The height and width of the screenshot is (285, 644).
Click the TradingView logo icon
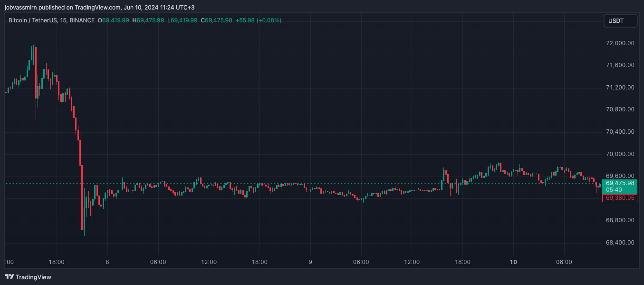(x=9, y=277)
